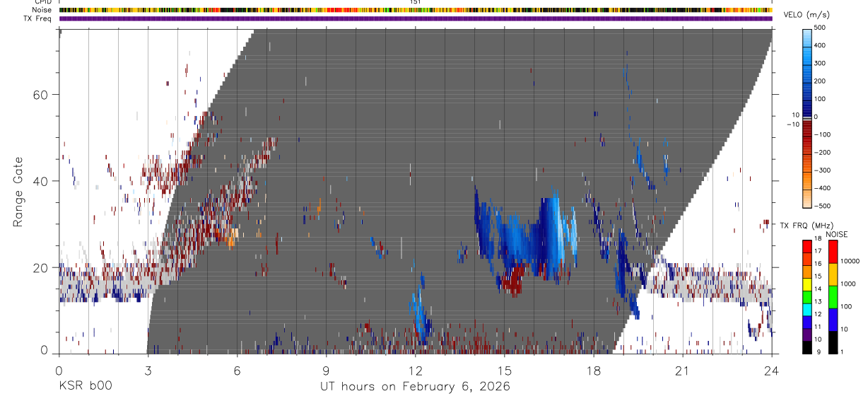Image resolution: width=868 pixels, height=401 pixels.
Task: Click the 20 tick on Range Gate axis
Action: click(x=41, y=268)
